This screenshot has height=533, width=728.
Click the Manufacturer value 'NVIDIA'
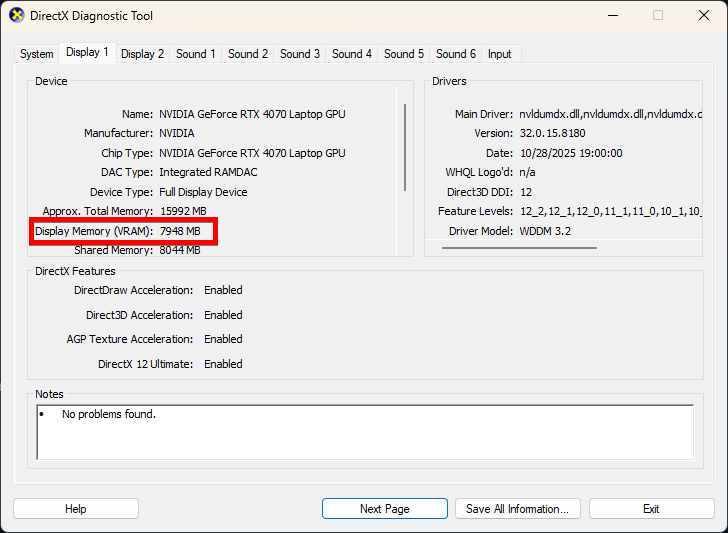tap(177, 133)
